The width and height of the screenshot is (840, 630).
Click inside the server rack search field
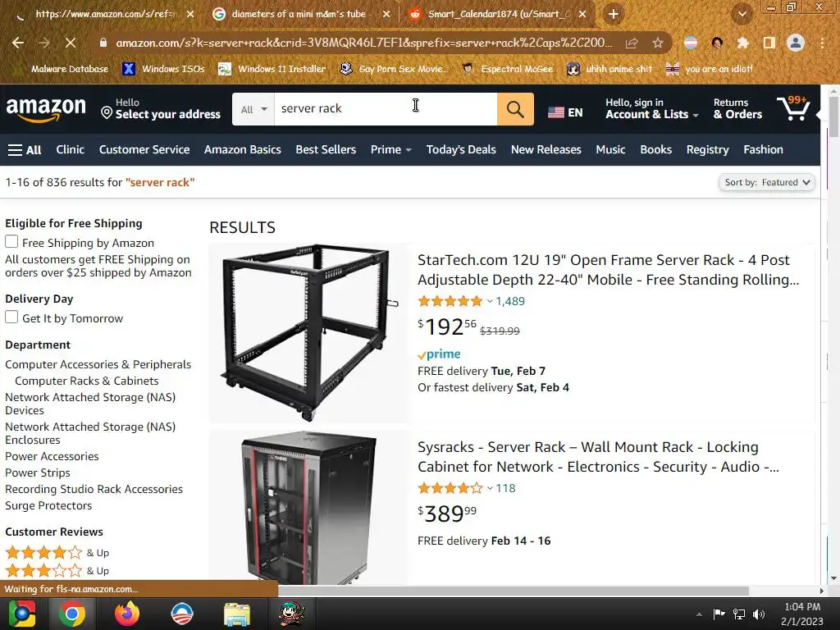click(386, 109)
